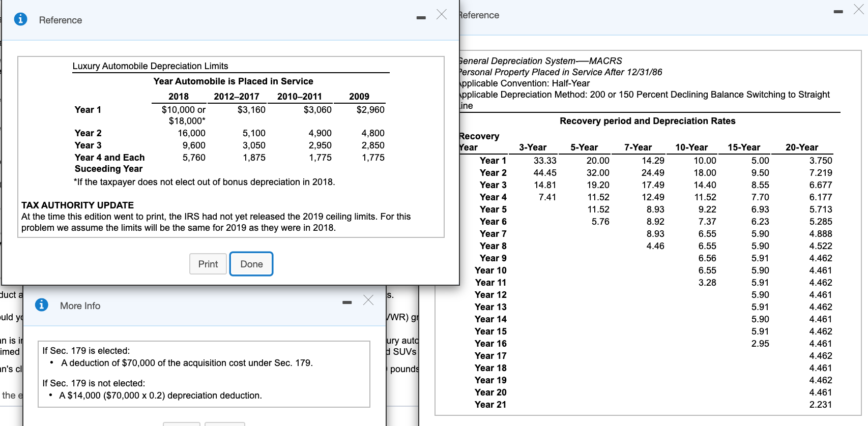Screen dimensions: 868x426
Task: Click the $3,060 Year 1 value
Action: (317, 110)
